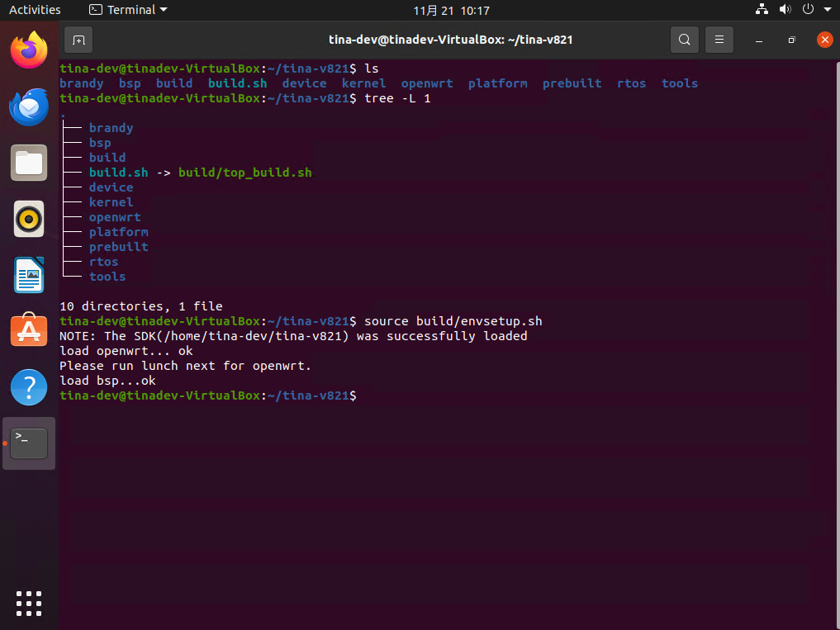The height and width of the screenshot is (630, 840).
Task: Open the Files manager in dock
Action: coord(29,163)
